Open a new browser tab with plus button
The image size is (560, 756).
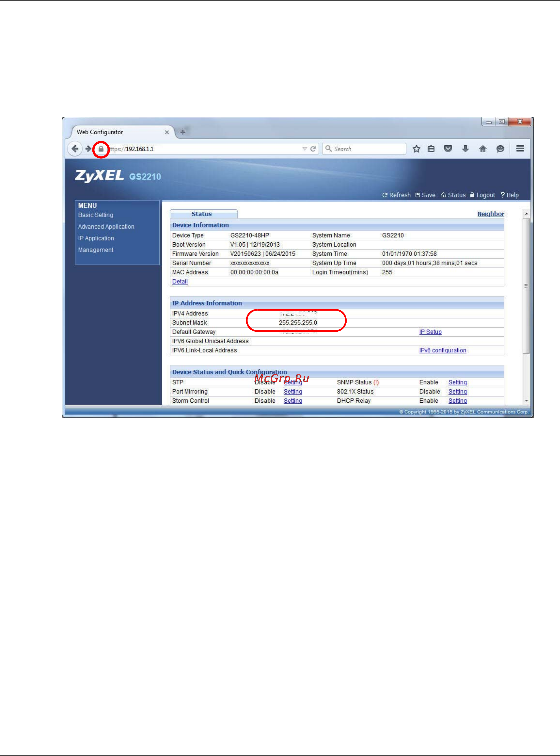point(183,132)
